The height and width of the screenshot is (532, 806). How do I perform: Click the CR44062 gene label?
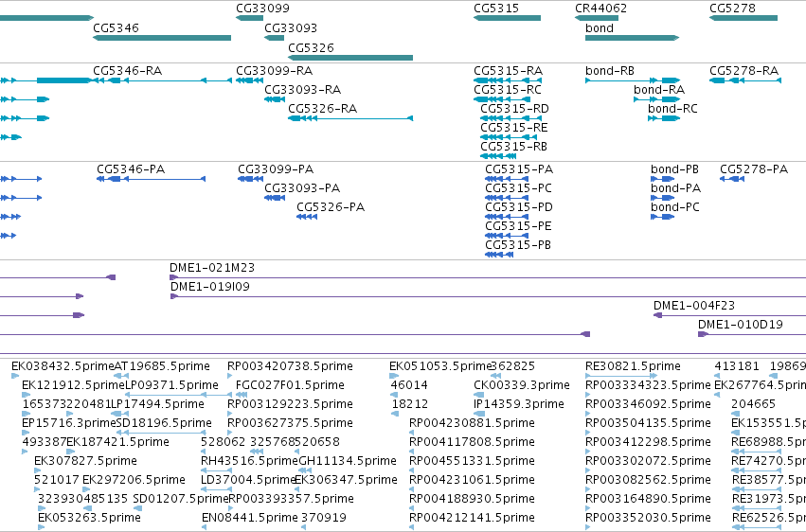point(600,9)
